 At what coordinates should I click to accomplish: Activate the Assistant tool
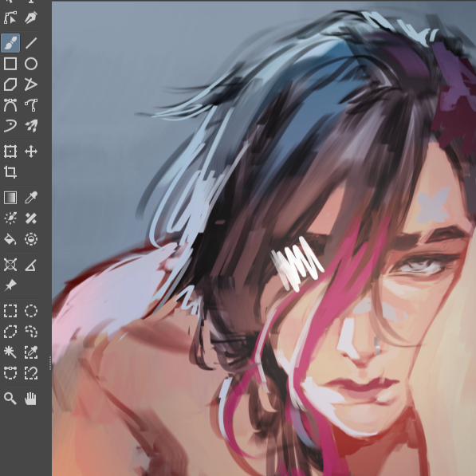[10, 265]
